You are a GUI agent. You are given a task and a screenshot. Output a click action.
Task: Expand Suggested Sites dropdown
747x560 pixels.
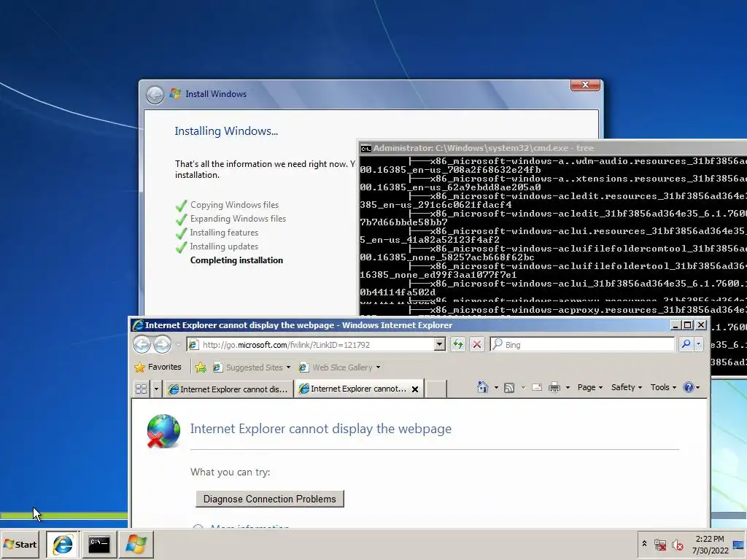[288, 367]
